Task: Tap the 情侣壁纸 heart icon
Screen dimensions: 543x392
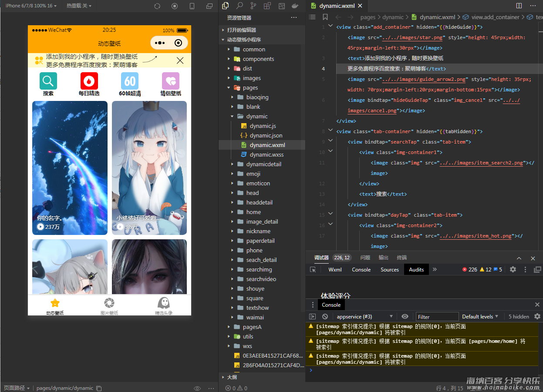Action: coord(171,81)
